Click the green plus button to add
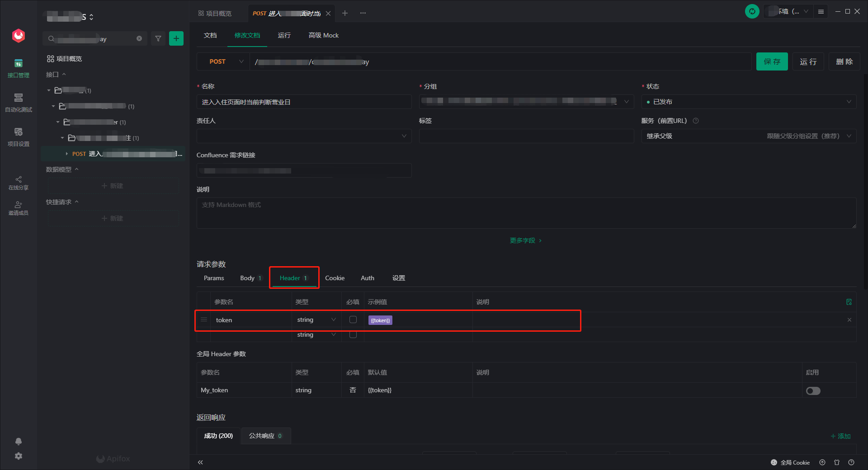This screenshot has width=868, height=470. coord(176,39)
